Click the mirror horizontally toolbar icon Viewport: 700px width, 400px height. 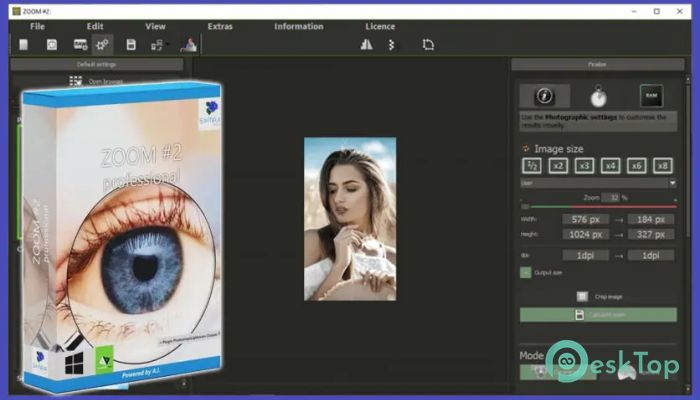tap(367, 44)
